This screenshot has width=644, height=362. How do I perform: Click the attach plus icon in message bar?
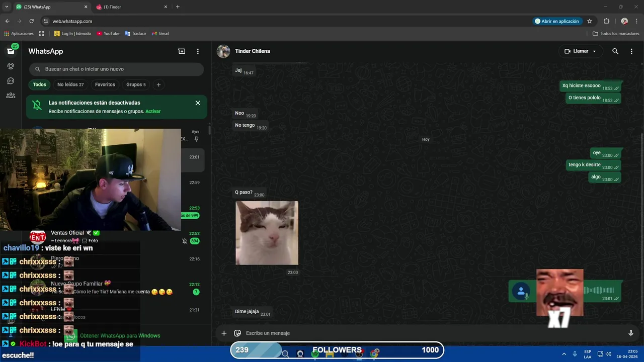pyautogui.click(x=224, y=333)
